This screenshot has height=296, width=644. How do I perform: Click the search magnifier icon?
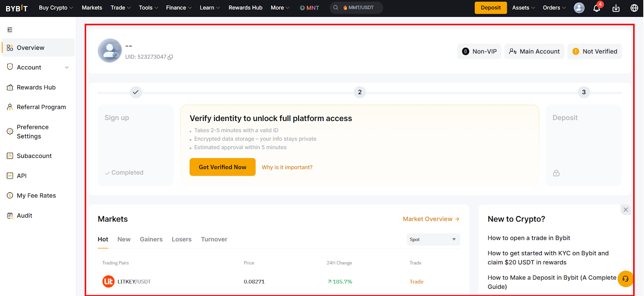coord(336,8)
